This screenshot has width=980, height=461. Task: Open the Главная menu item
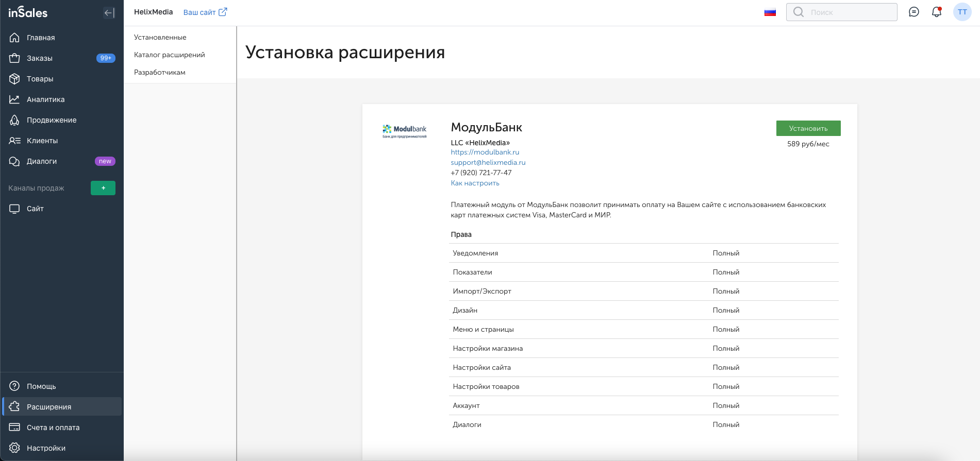(x=62, y=38)
